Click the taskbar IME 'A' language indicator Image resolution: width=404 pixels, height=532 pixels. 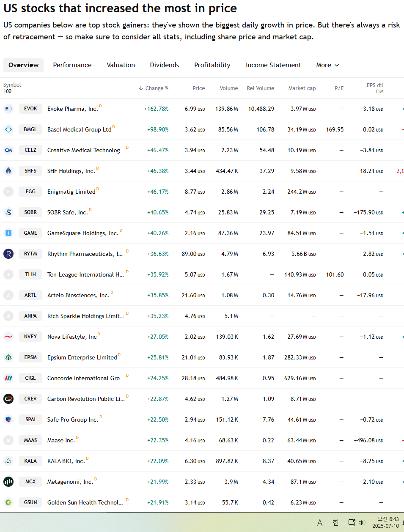click(x=320, y=523)
